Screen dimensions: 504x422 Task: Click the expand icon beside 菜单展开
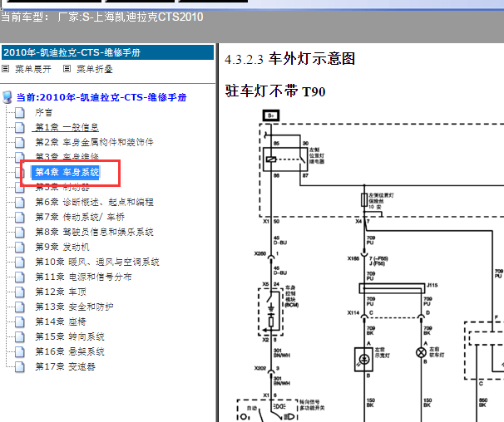coord(6,69)
